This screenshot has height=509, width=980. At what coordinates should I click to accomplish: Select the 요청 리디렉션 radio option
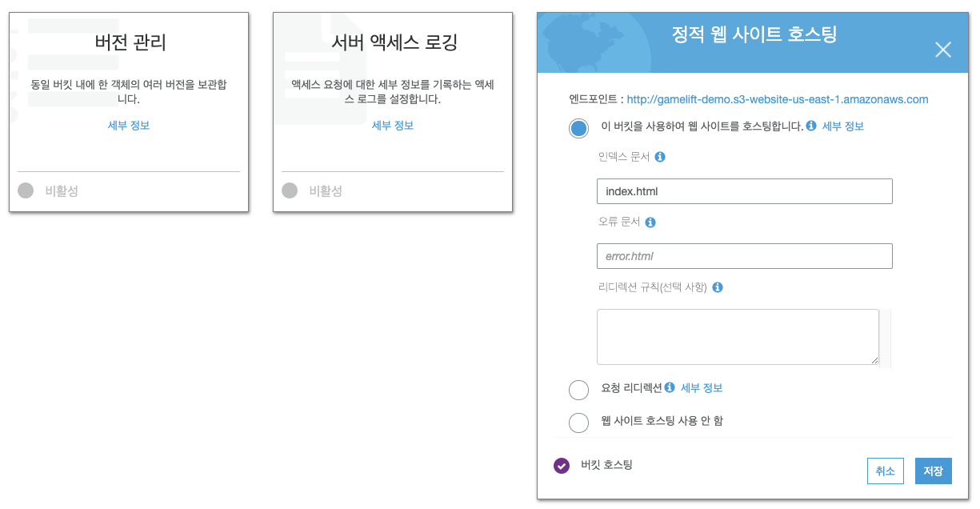click(x=578, y=390)
